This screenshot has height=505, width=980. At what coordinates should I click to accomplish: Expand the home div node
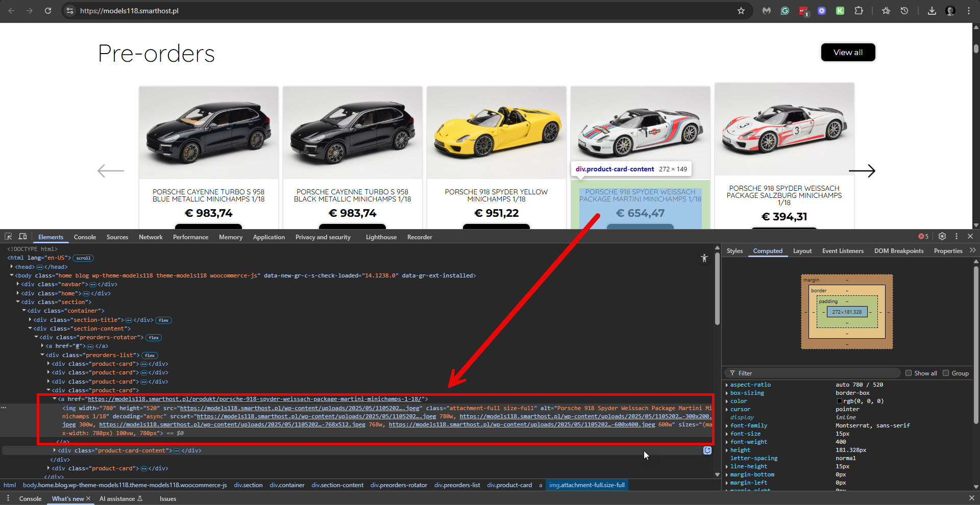(18, 293)
